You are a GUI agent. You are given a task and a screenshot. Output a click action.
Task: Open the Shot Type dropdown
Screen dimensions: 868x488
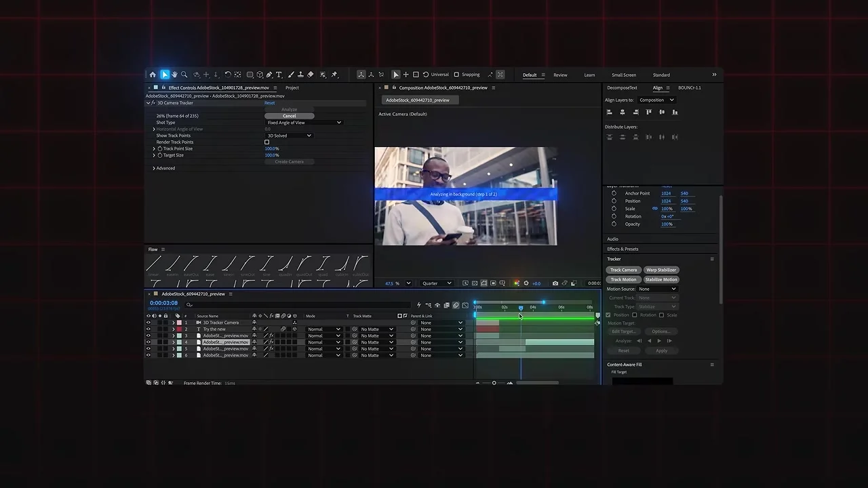[x=303, y=123]
